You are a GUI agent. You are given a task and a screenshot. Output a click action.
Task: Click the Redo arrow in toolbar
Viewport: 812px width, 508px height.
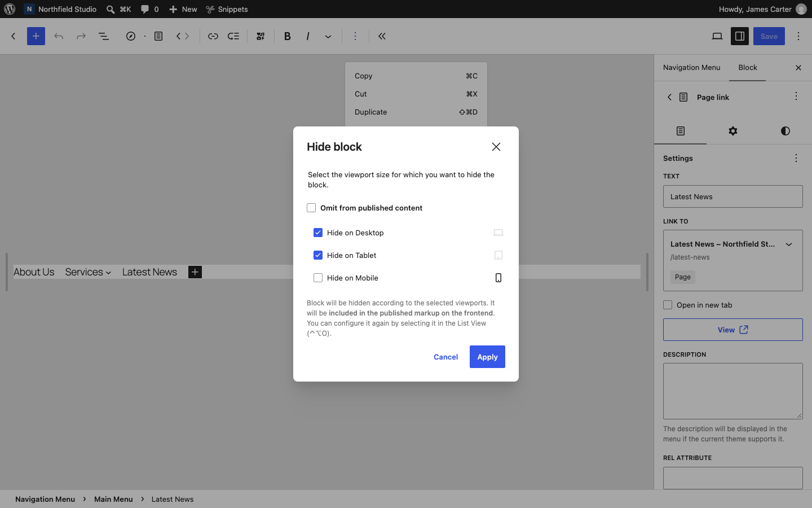(81, 36)
